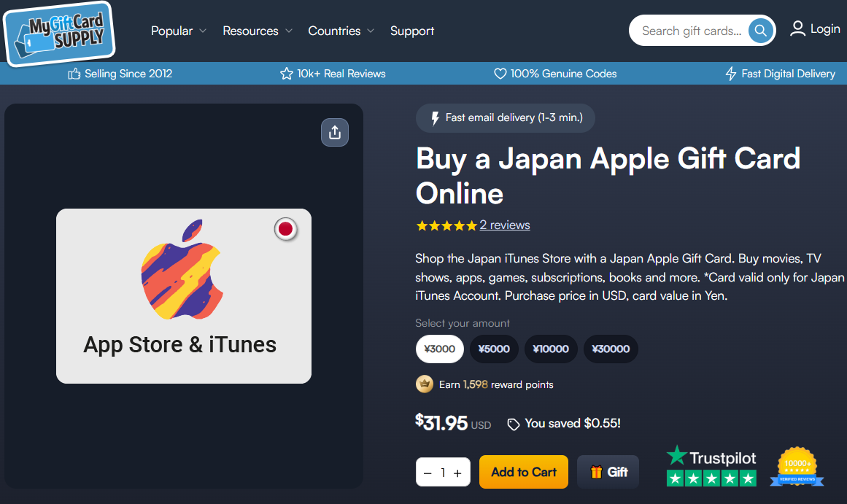
Task: Expand the Popular dropdown menu
Action: tap(178, 31)
